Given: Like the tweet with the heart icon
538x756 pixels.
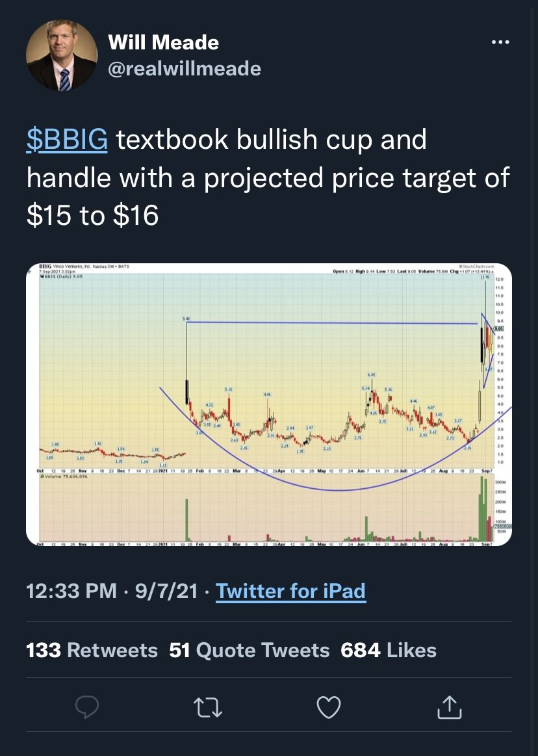Looking at the screenshot, I should click(x=329, y=707).
